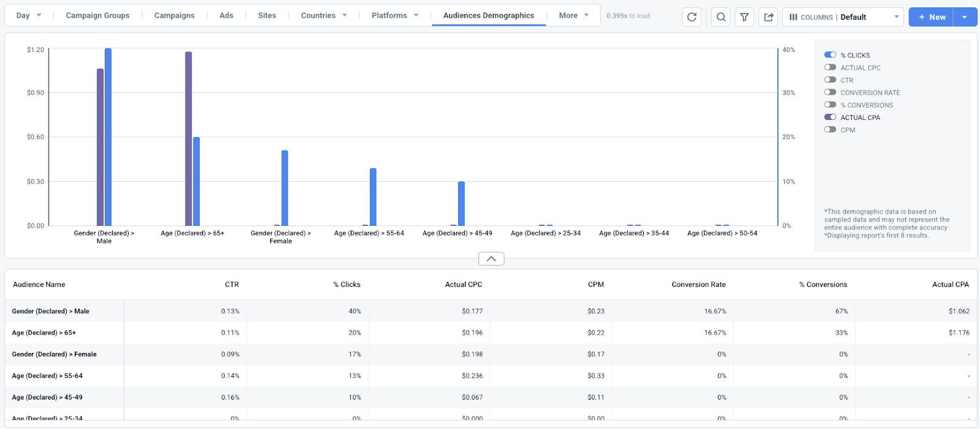Select the Gender (Declared) > Female row
Image resolution: width=980 pixels, height=429 pixels.
click(x=491, y=354)
